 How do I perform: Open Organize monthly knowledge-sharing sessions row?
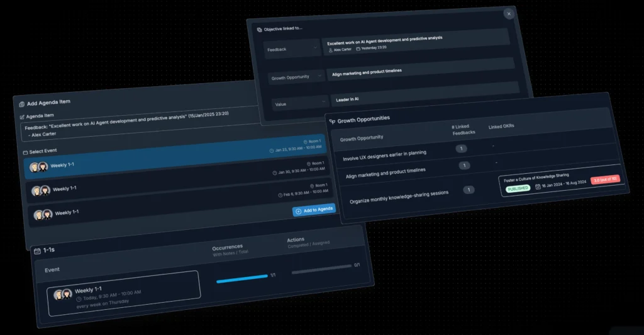(x=399, y=196)
